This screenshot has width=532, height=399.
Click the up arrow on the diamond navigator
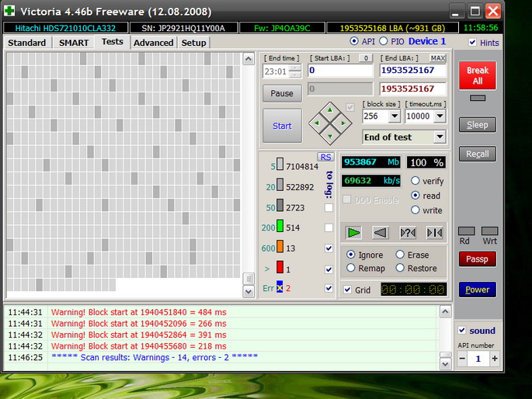[x=330, y=110]
